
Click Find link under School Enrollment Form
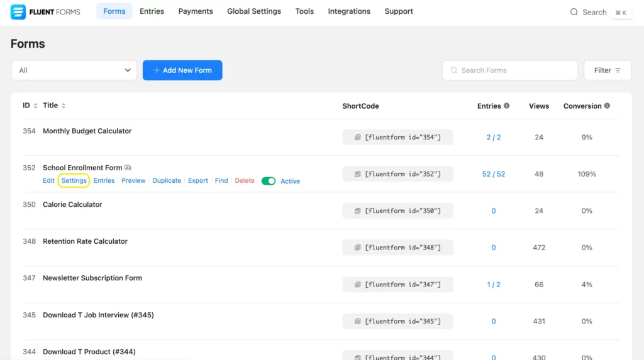click(x=221, y=180)
